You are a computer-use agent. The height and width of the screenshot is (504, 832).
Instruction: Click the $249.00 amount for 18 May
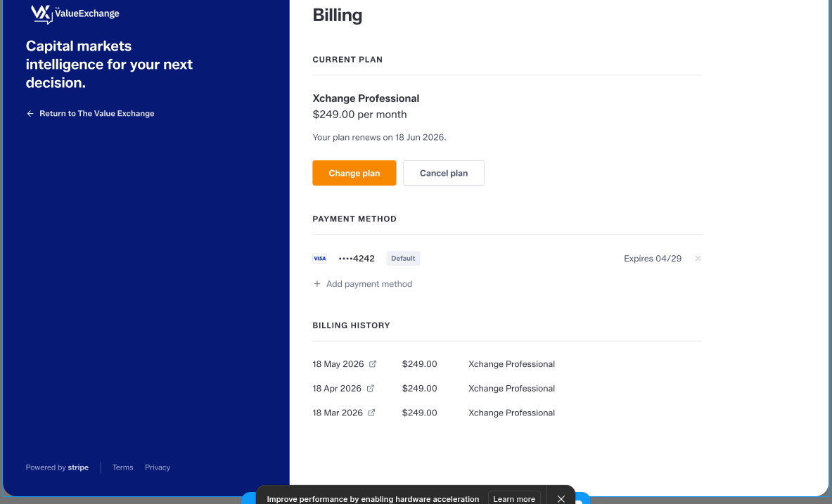coord(420,364)
